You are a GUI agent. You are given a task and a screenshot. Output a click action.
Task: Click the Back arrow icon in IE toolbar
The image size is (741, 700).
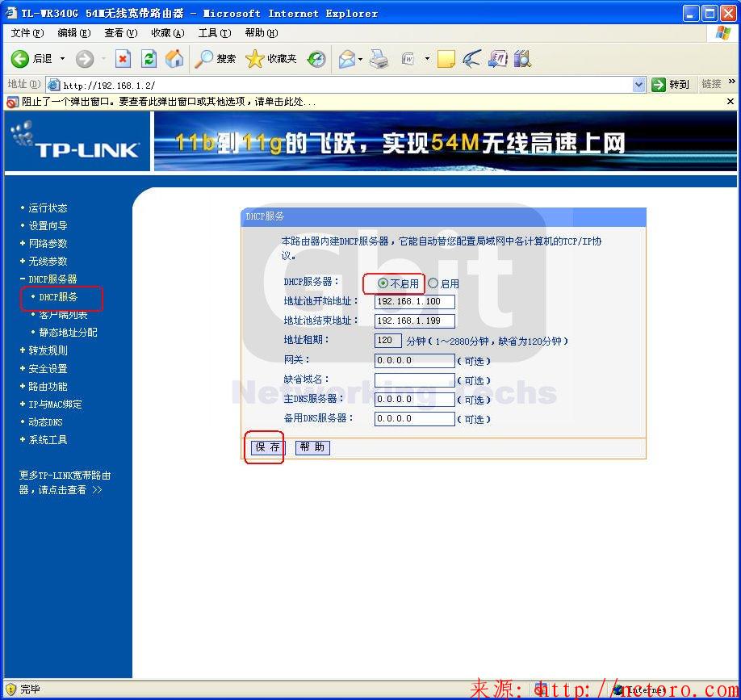[x=20, y=59]
